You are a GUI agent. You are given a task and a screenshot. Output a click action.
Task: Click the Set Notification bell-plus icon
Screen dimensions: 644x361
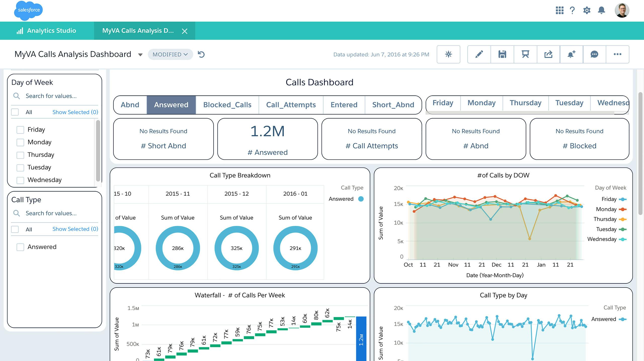click(571, 54)
